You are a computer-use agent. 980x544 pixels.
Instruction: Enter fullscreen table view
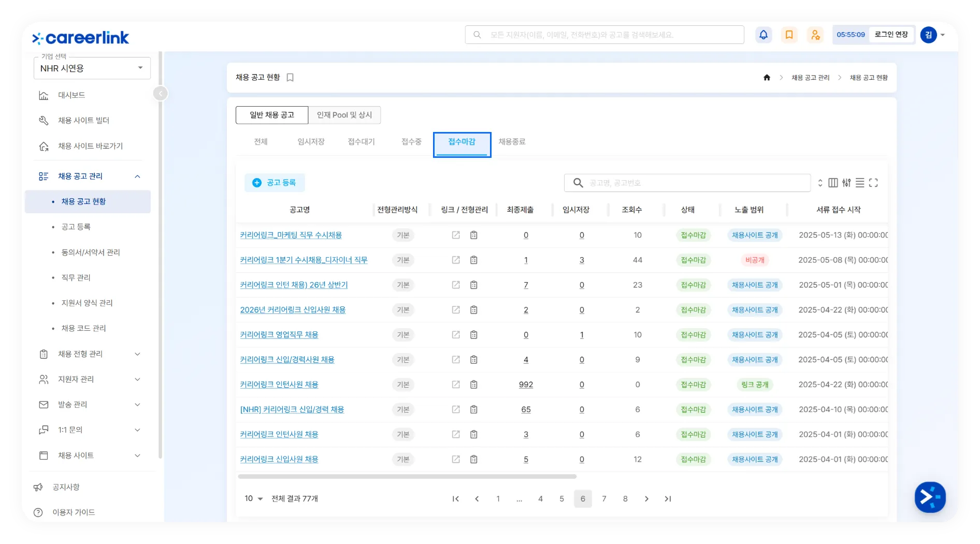pos(873,183)
